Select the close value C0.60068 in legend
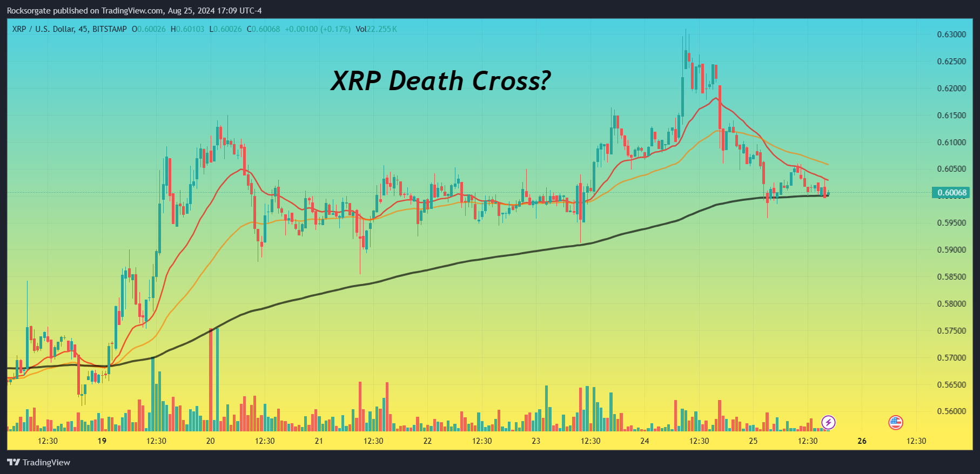This screenshot has width=980, height=474. pos(264,29)
